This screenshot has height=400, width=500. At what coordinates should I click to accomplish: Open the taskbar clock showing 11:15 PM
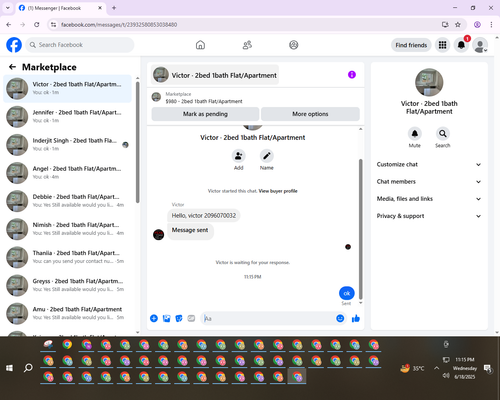click(465, 368)
